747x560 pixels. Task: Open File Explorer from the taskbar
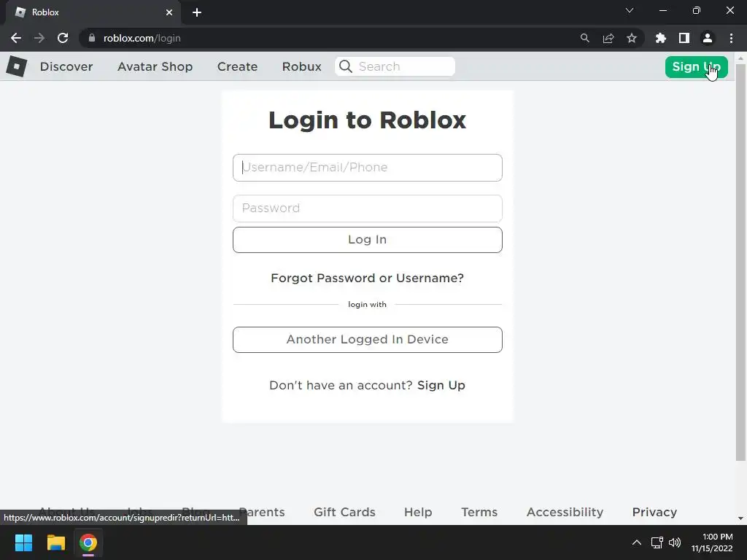[56, 542]
